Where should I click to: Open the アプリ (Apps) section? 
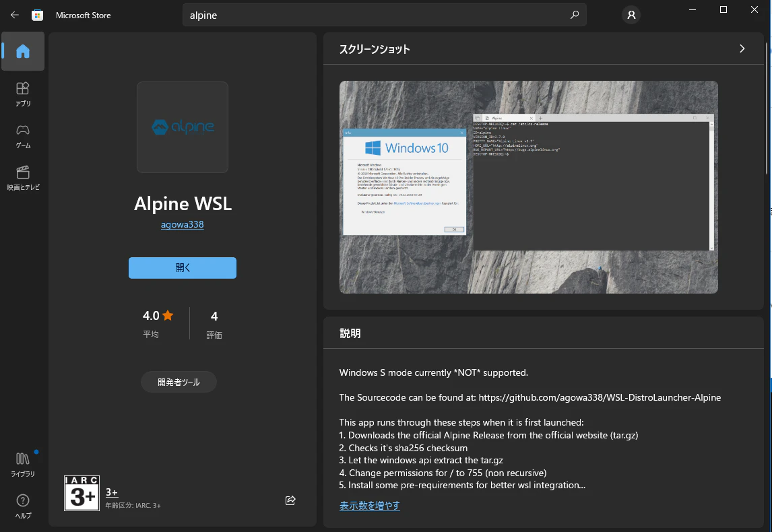tap(23, 94)
